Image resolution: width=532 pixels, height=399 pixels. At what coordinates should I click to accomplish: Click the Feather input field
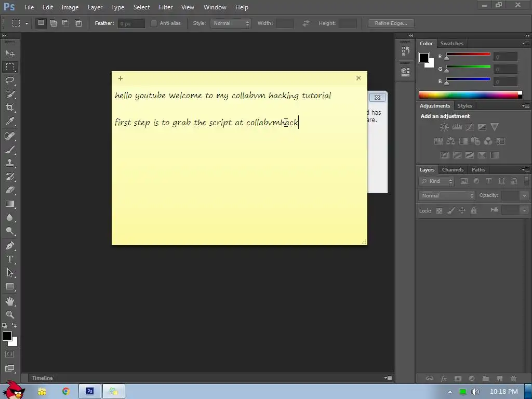coord(131,23)
